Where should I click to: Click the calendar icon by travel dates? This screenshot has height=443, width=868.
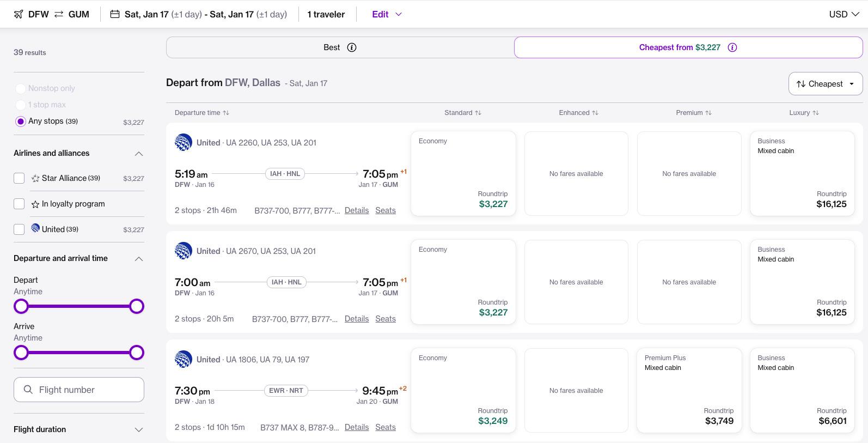click(115, 14)
